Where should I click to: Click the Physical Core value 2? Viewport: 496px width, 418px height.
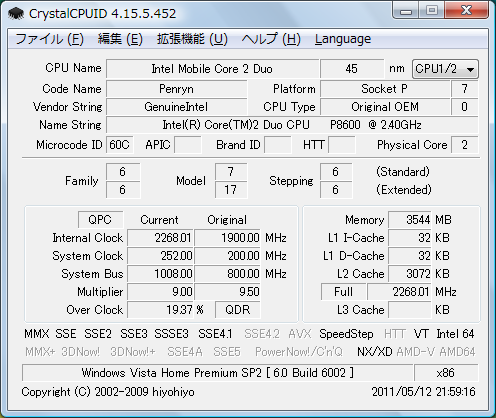(465, 145)
